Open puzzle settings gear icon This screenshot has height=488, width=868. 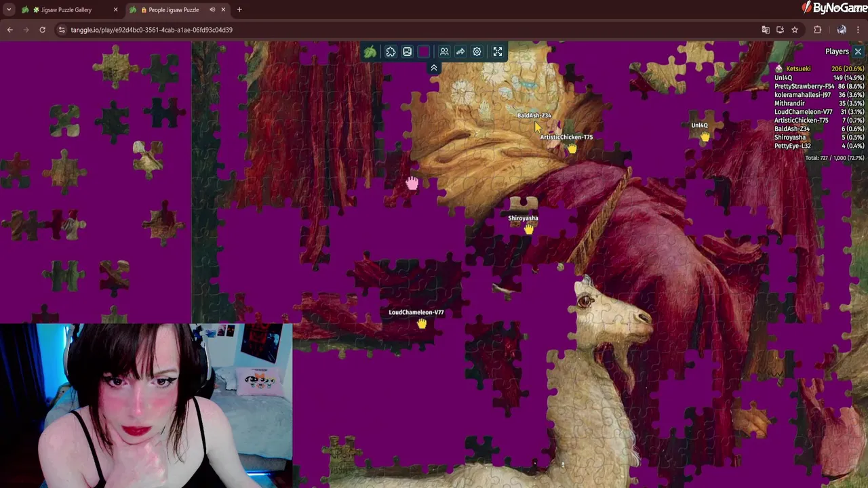coord(477,52)
